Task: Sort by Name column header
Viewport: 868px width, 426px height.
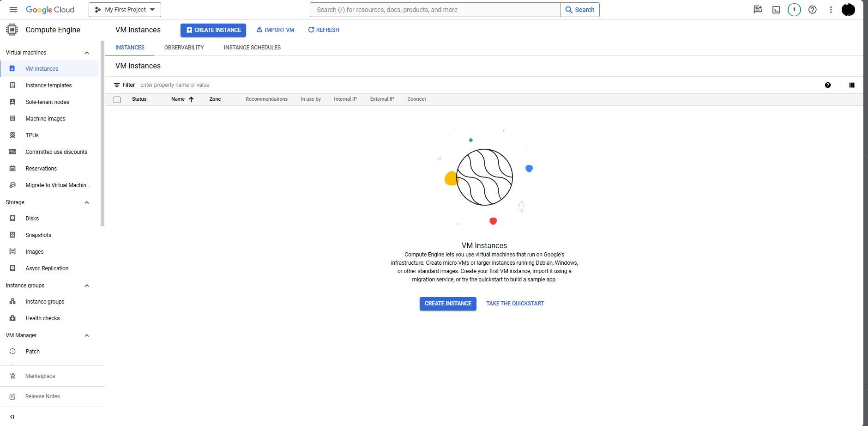Action: tap(178, 99)
